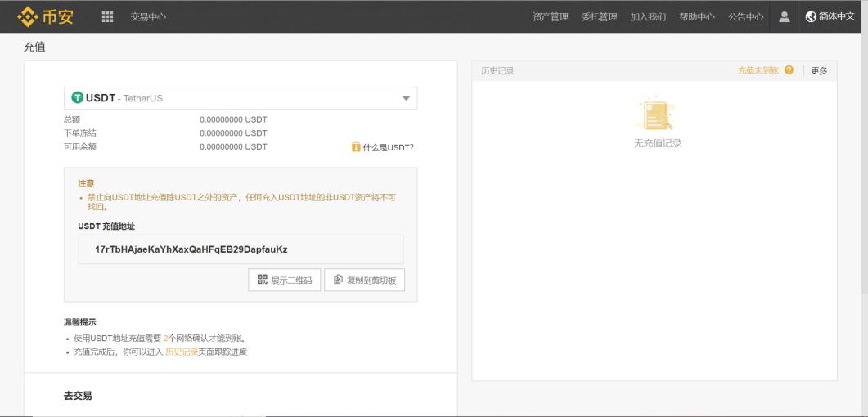Click the 复制到剪切板 button
Image resolution: width=868 pixels, height=417 pixels.
click(364, 280)
